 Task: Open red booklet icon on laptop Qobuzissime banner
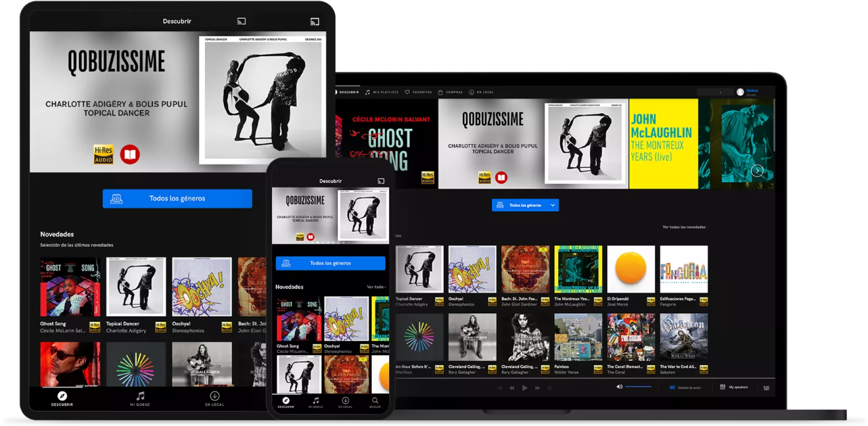pos(502,178)
